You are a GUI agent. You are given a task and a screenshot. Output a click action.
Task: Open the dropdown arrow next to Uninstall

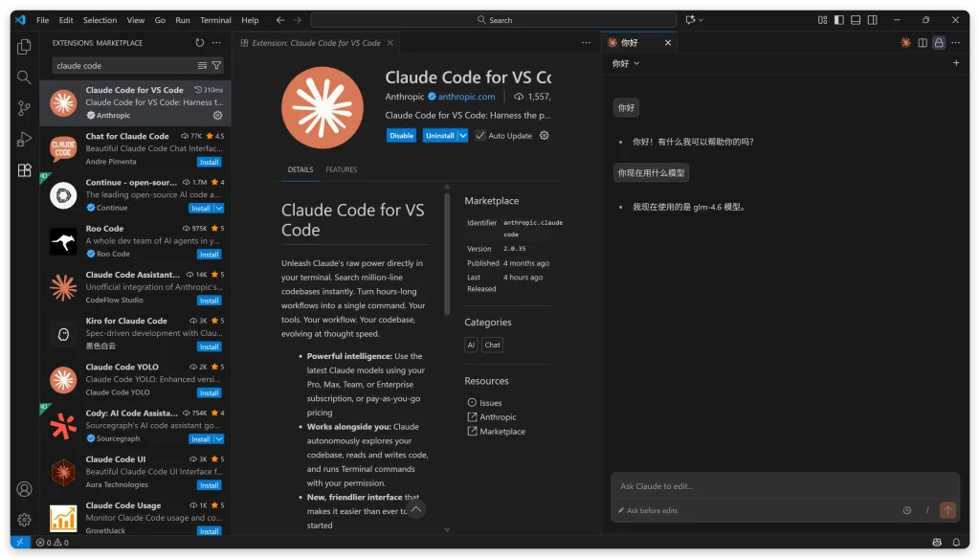tap(463, 136)
